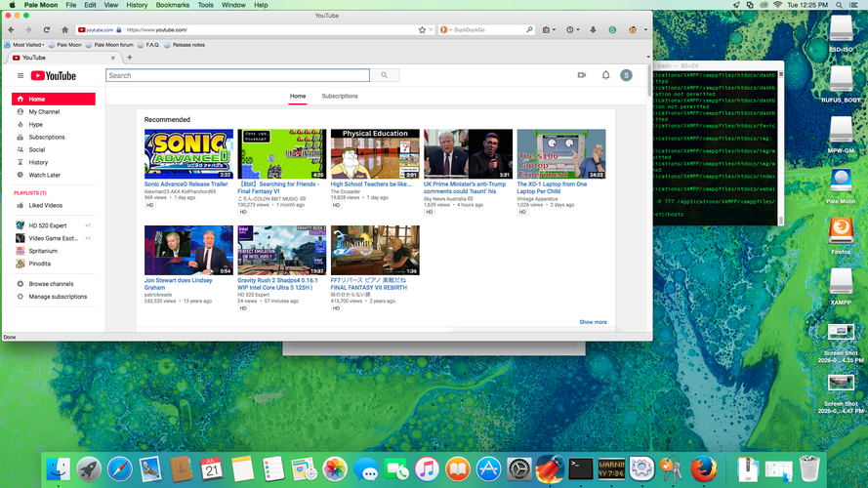
Task: Open the toolbar overflow arrow at far right
Action: pyautogui.click(x=645, y=30)
